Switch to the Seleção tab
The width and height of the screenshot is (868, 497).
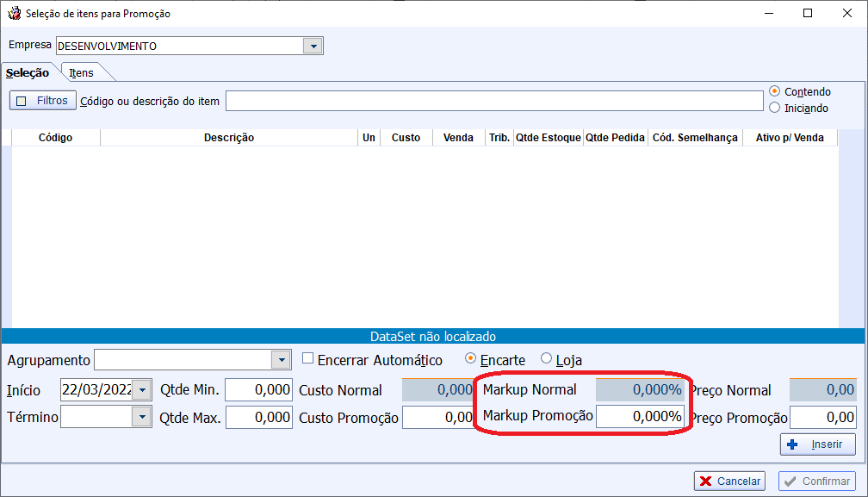click(x=28, y=73)
